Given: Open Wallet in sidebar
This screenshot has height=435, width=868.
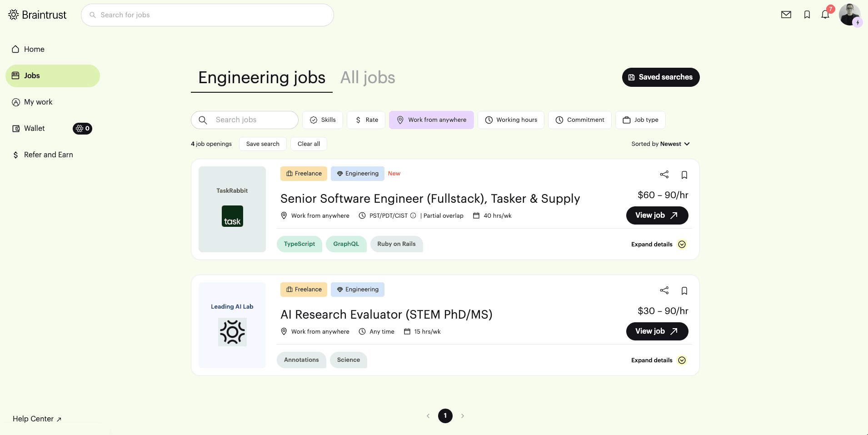Looking at the screenshot, I should tap(35, 128).
